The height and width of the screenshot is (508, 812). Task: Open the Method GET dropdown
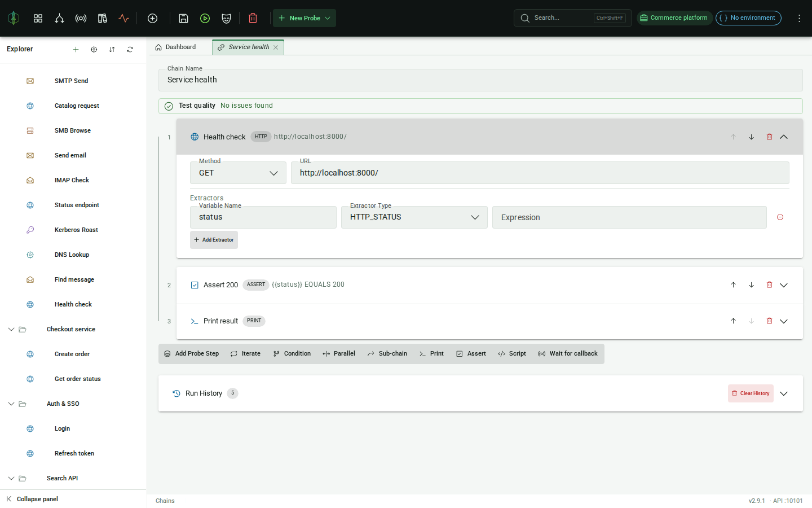(x=238, y=173)
